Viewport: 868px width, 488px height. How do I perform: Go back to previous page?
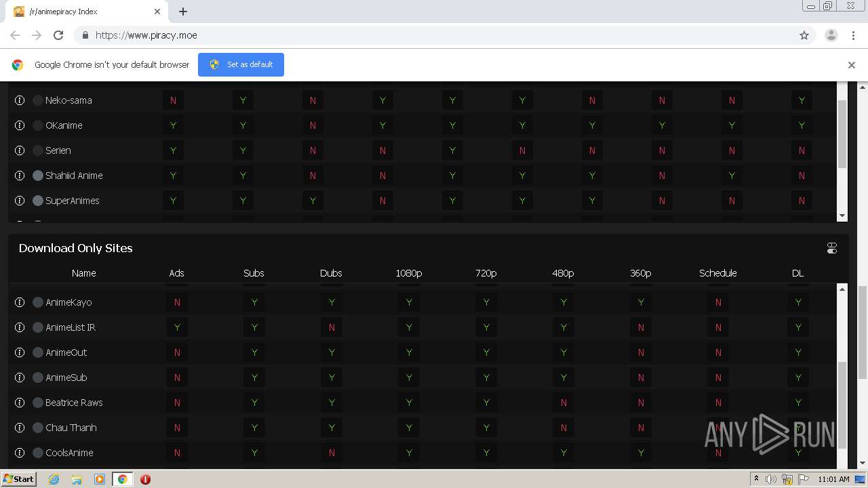click(15, 35)
